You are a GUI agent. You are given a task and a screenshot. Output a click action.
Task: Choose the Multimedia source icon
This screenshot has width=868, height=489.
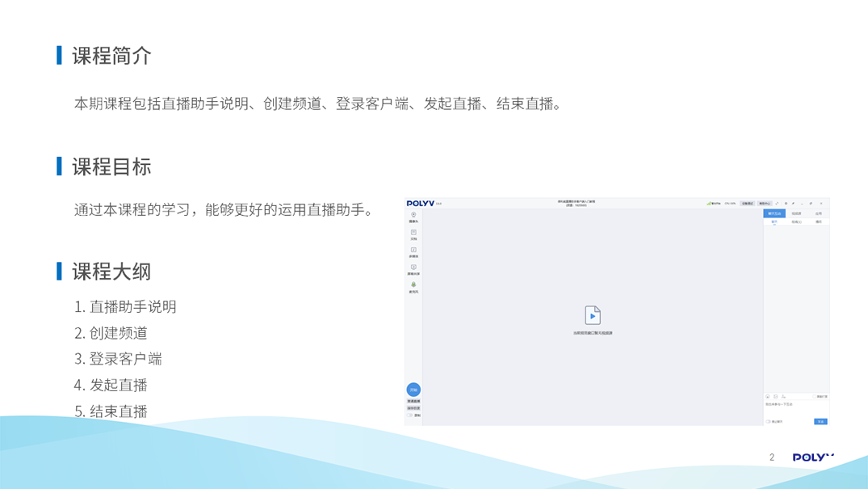point(413,251)
